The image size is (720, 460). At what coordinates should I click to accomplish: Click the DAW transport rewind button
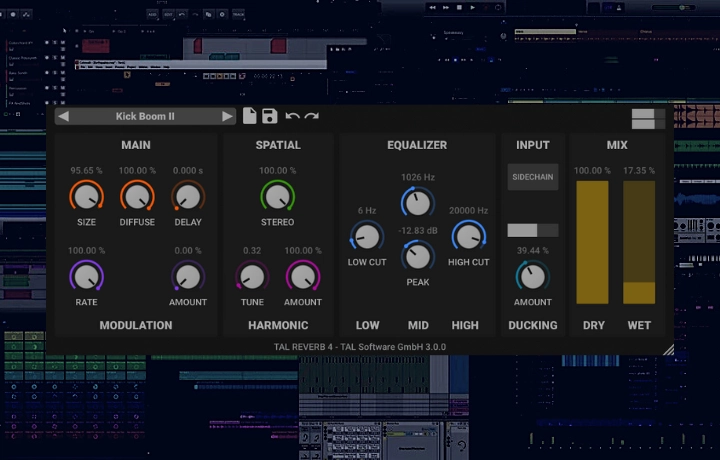click(x=433, y=7)
